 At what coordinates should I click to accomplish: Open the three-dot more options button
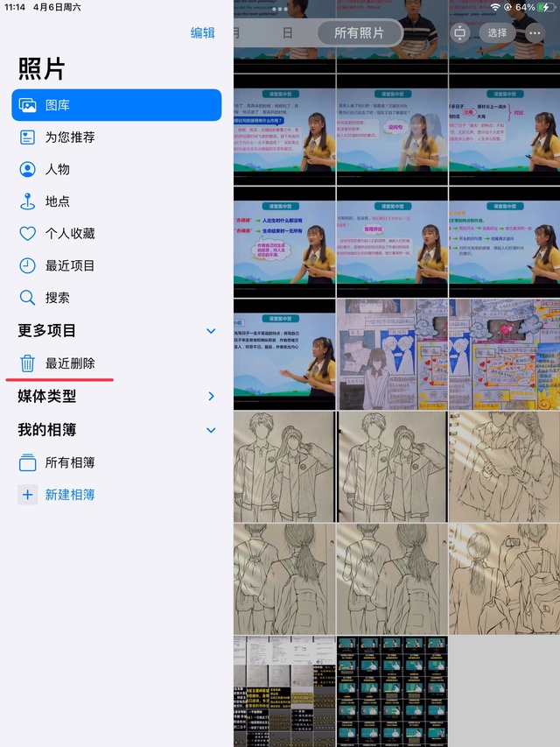[535, 33]
